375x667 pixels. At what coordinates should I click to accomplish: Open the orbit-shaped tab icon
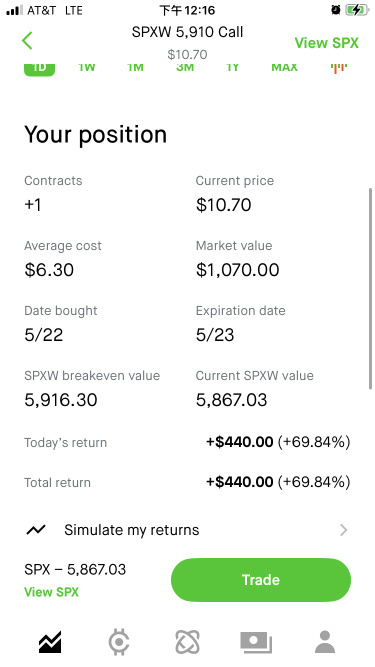coord(188,642)
